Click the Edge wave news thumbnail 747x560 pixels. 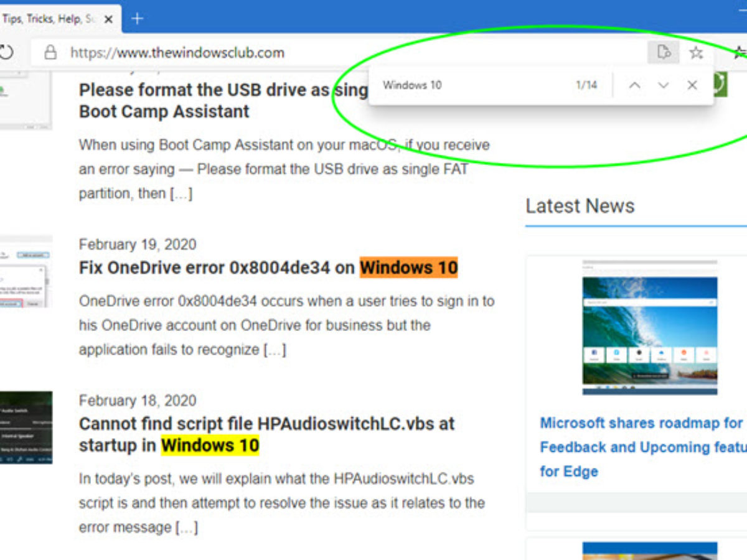pos(650,327)
